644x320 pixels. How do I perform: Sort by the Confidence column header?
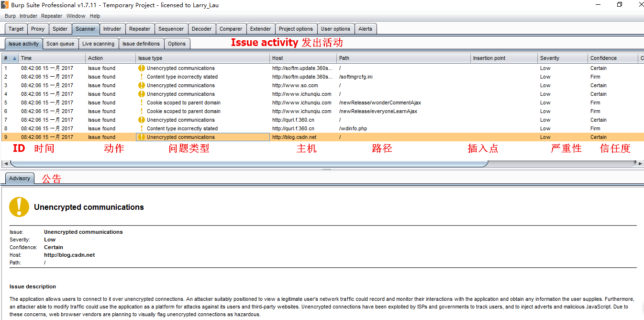[x=613, y=58]
